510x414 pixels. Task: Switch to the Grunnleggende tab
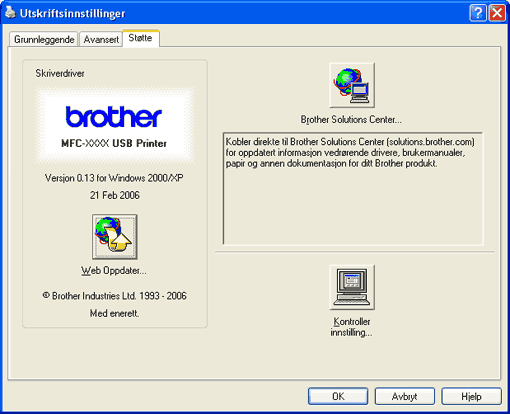pyautogui.click(x=44, y=39)
